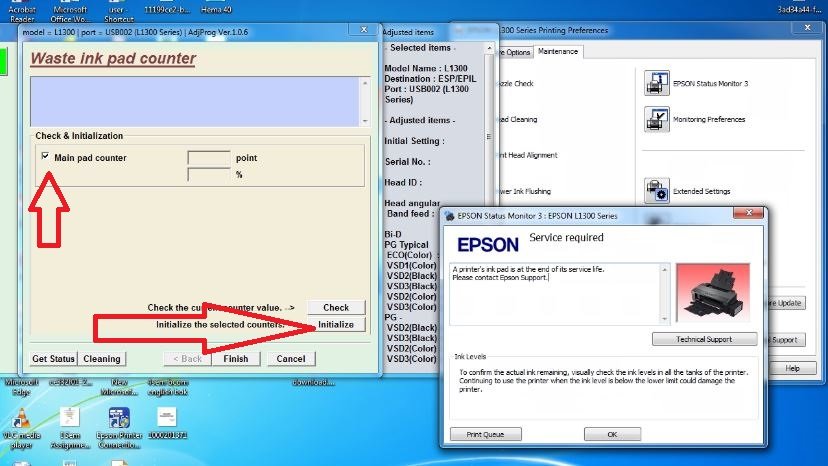
Task: Click the 'VSD1(Color)' entry
Action: pos(411,265)
